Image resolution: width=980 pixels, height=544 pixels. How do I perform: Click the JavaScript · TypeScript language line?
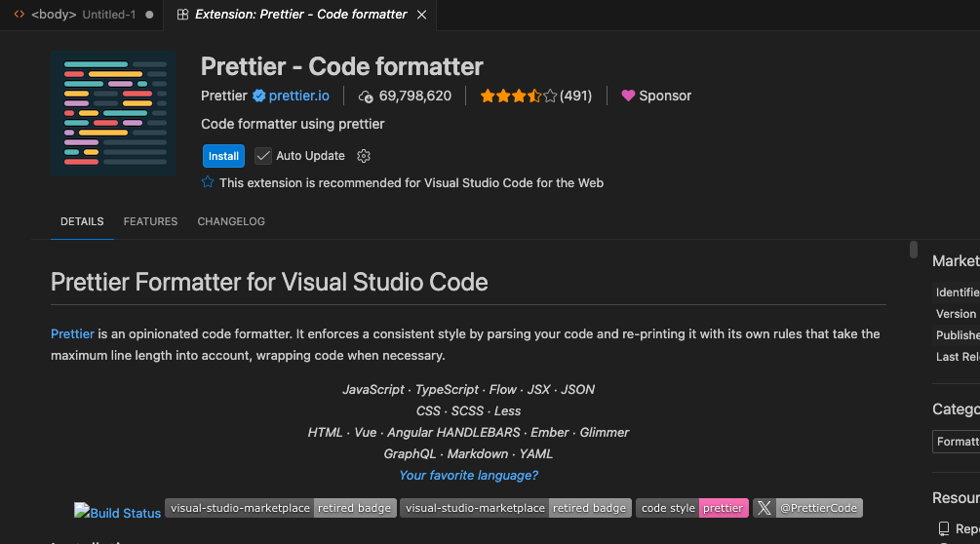pyautogui.click(x=469, y=389)
